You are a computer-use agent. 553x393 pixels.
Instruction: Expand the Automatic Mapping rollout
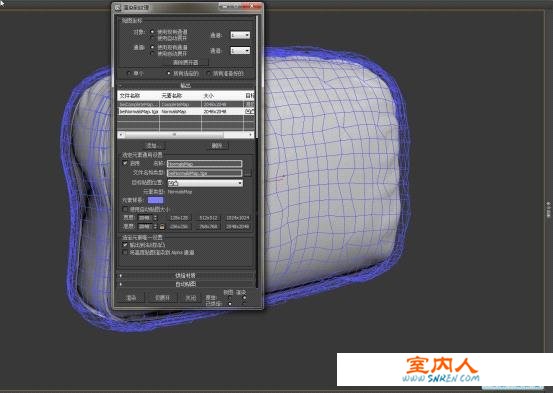click(186, 284)
